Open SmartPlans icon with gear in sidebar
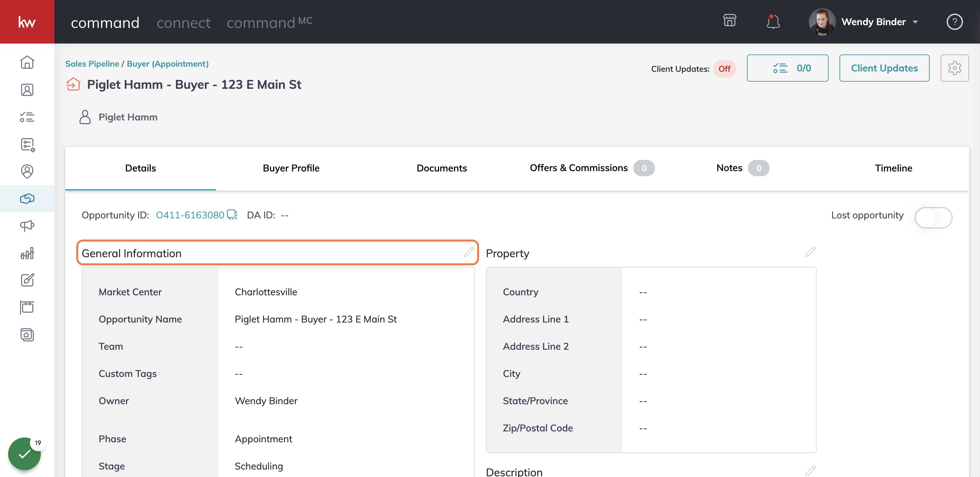Viewport: 980px width, 477px height. click(27, 145)
